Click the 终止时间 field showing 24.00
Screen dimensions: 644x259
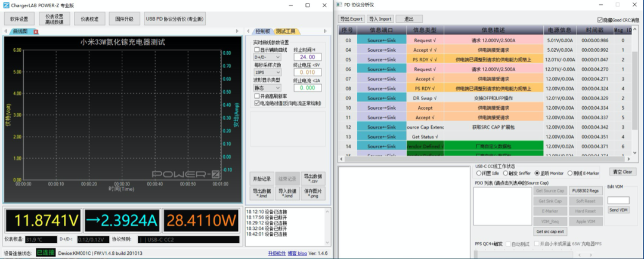pos(307,57)
